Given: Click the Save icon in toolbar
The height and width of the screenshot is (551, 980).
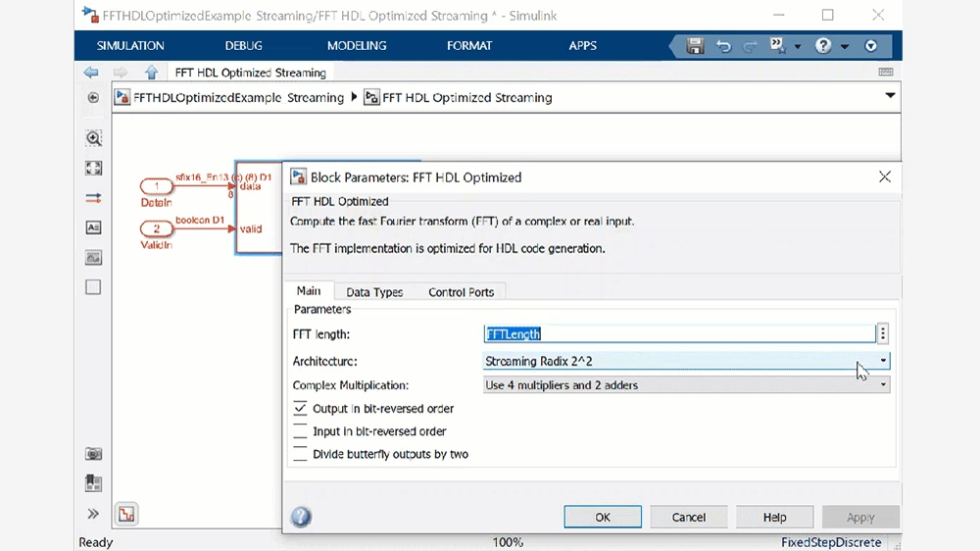Looking at the screenshot, I should point(695,46).
